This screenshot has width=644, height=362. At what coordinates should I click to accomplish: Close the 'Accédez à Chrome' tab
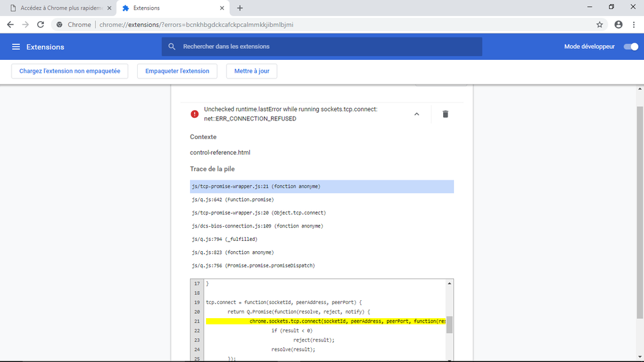click(x=109, y=8)
